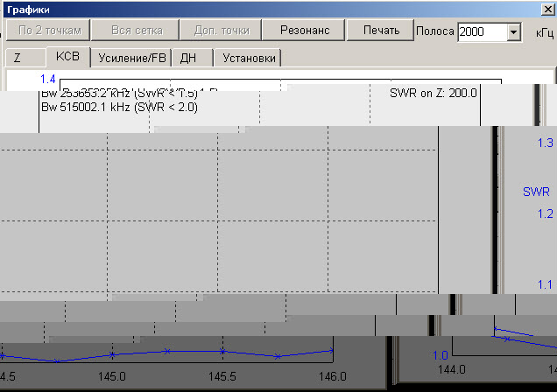Open the Усиление/FB tab

point(132,59)
